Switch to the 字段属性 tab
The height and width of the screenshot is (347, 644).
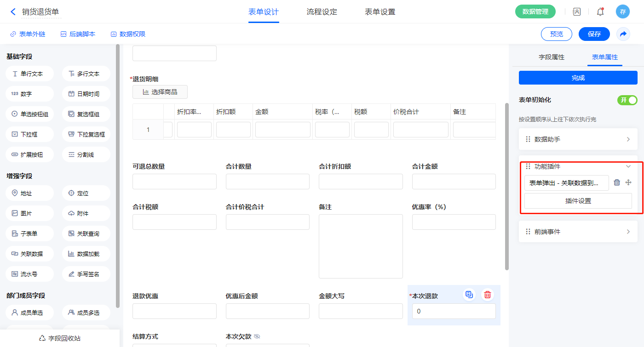point(551,57)
